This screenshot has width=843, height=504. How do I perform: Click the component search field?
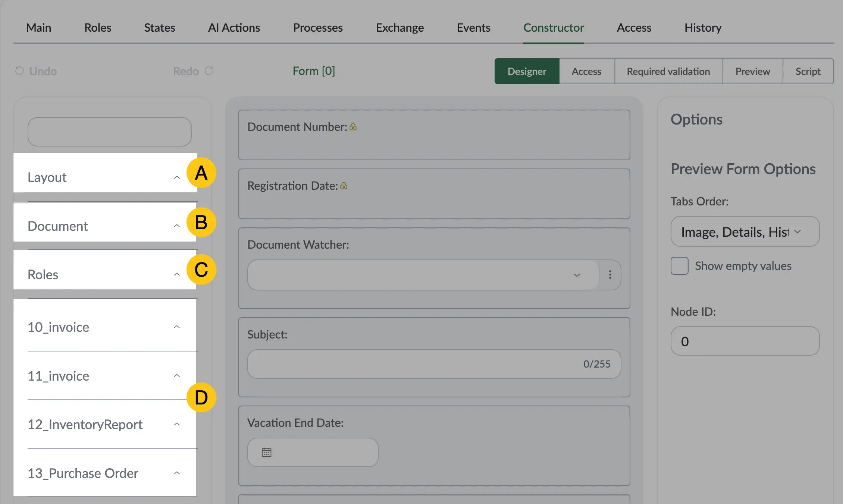[109, 132]
